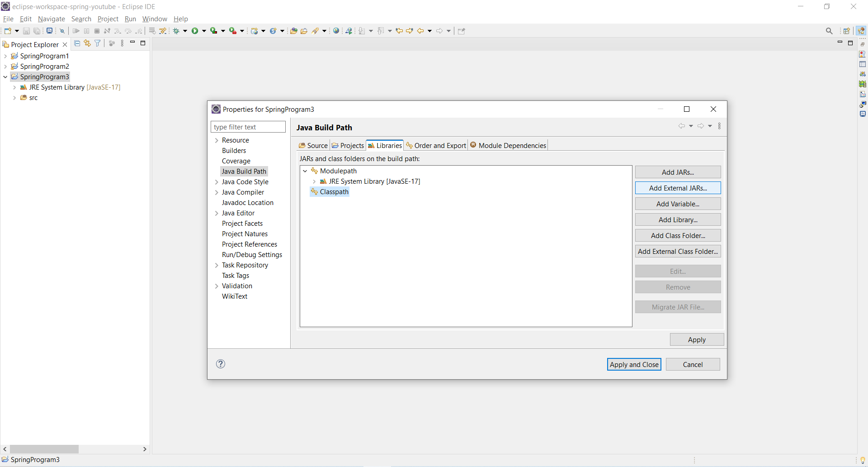Expand the Resource properties category
This screenshot has width=868, height=467.
[x=217, y=140]
